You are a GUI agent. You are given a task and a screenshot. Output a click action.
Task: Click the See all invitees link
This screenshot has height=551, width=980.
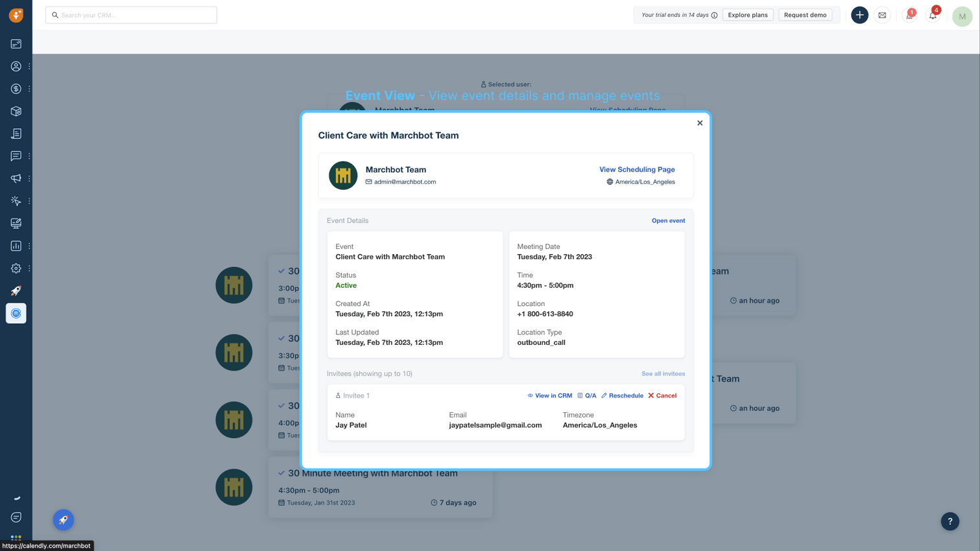(x=662, y=373)
